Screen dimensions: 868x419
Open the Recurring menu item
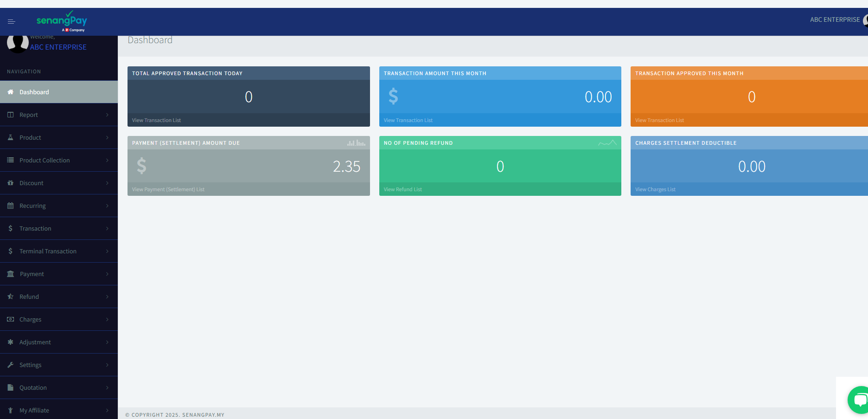(59, 206)
